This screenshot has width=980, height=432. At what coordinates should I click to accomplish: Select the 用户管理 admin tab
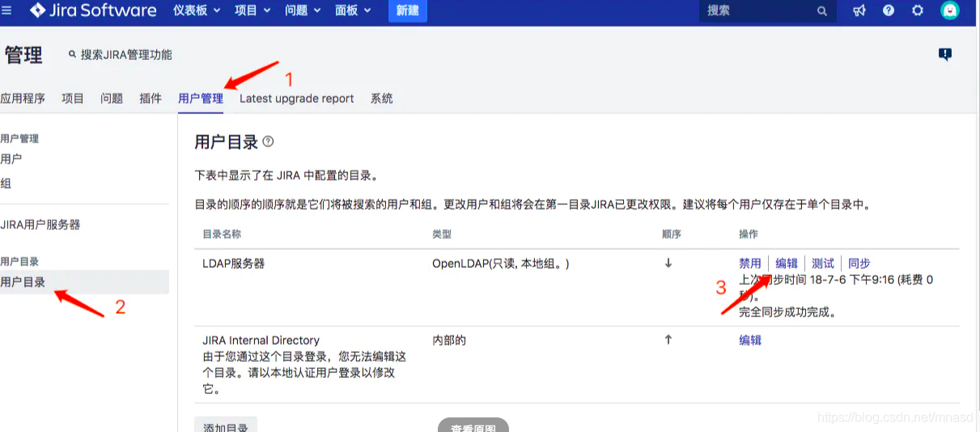[x=201, y=99]
